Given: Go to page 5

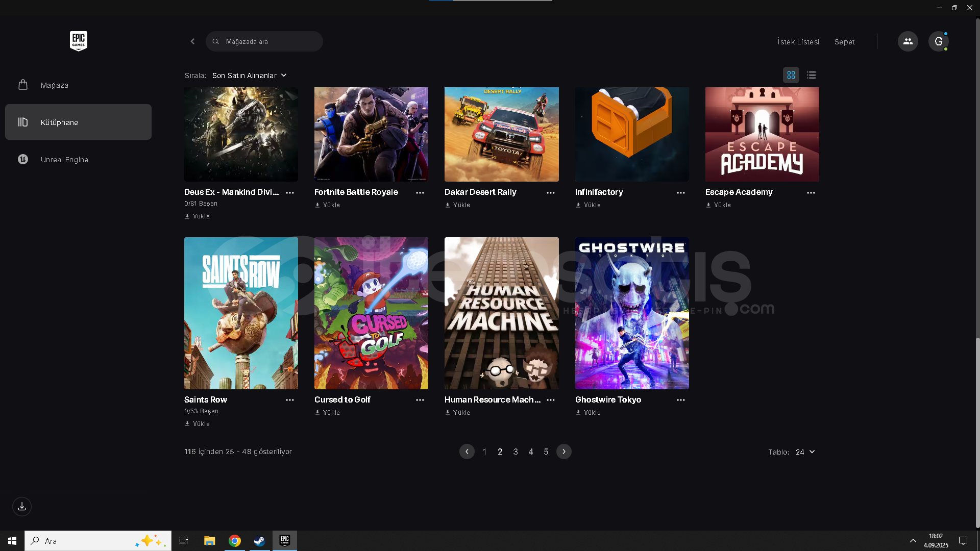Looking at the screenshot, I should [x=546, y=452].
